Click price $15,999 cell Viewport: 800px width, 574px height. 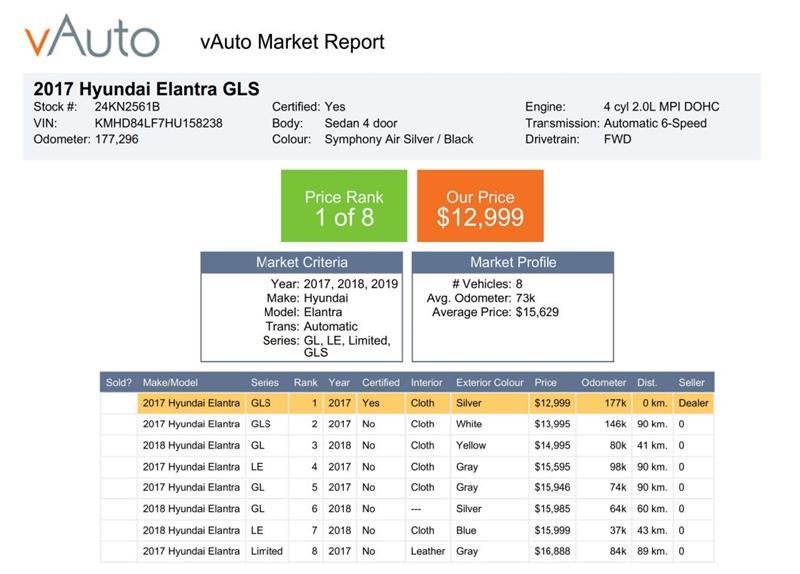(553, 531)
